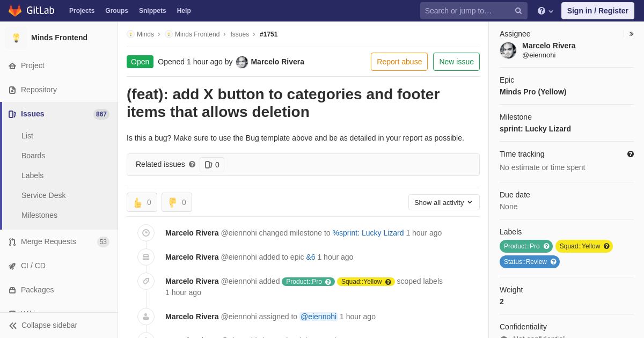The image size is (644, 338).
Task: Click the Open status badge
Action: pos(140,62)
